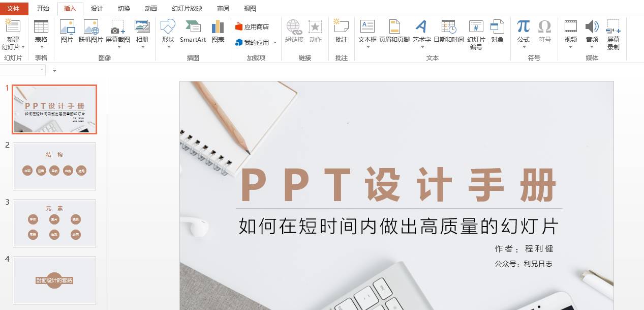This screenshot has width=644, height=310.
Task: Click the author text 作者：程利健
Action: click(524, 249)
